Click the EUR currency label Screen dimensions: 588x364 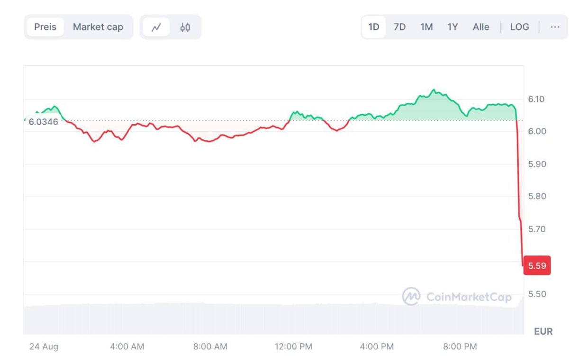coord(543,331)
